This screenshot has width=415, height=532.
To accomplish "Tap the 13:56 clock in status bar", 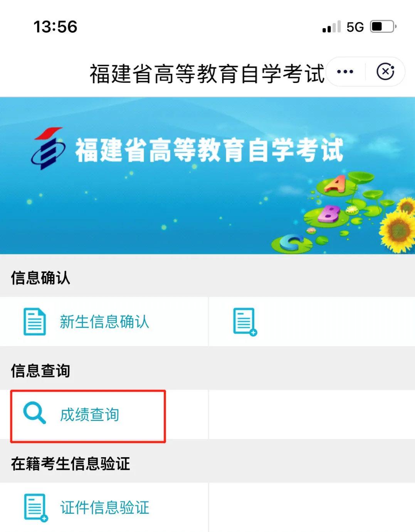I will pos(55,27).
